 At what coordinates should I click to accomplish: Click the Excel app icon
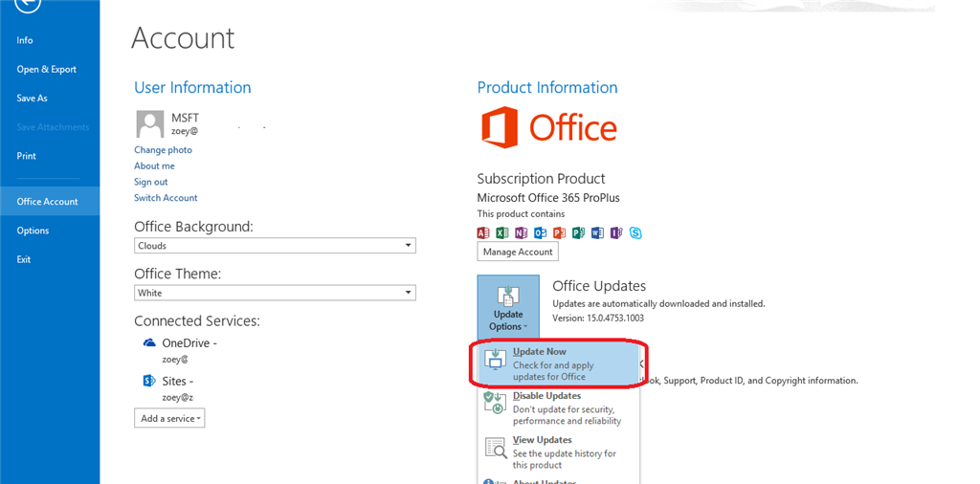coord(502,233)
